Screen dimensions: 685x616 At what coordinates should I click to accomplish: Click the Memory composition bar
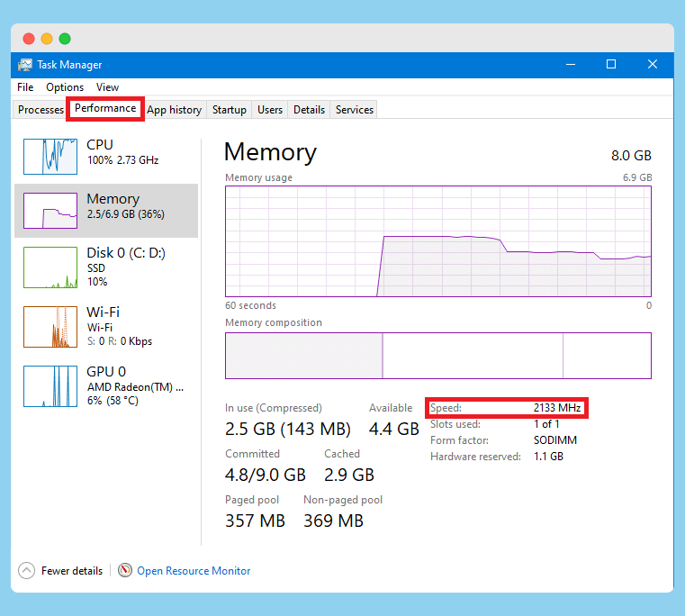[437, 356]
